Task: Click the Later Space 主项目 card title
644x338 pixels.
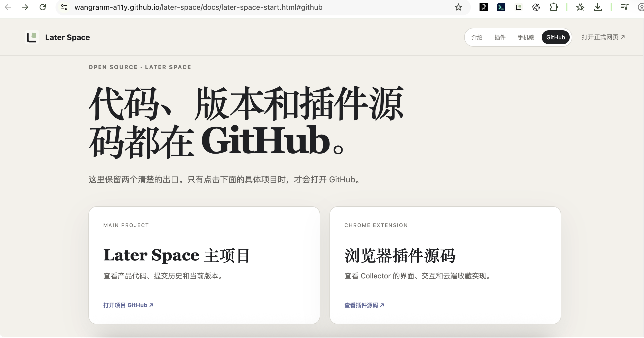Action: 176,255
